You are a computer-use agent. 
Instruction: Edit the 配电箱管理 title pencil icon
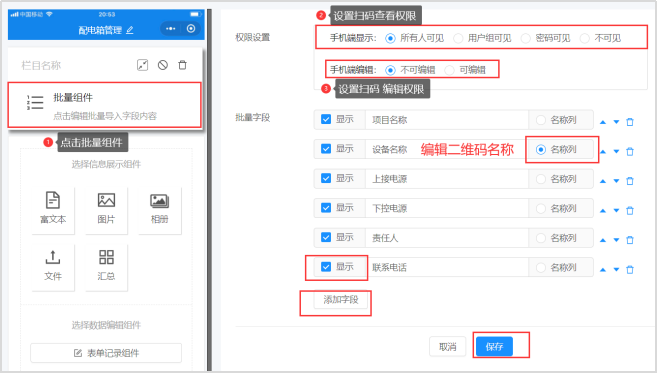click(130, 30)
